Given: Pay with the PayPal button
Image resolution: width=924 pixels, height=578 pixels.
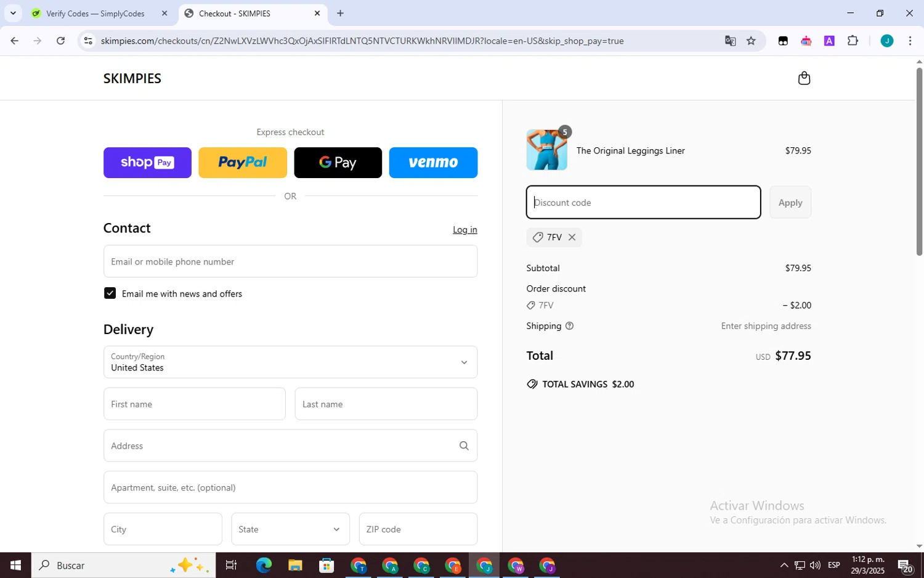Looking at the screenshot, I should 243,163.
